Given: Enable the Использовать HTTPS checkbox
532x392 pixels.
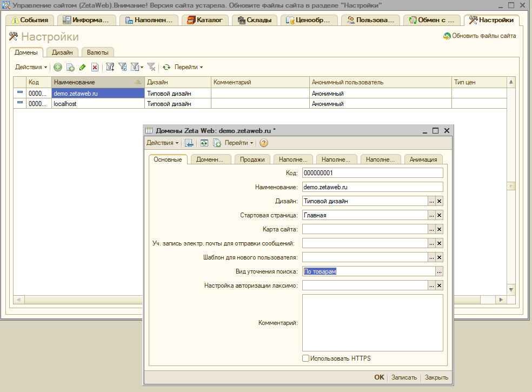Looking at the screenshot, I should pyautogui.click(x=305, y=358).
